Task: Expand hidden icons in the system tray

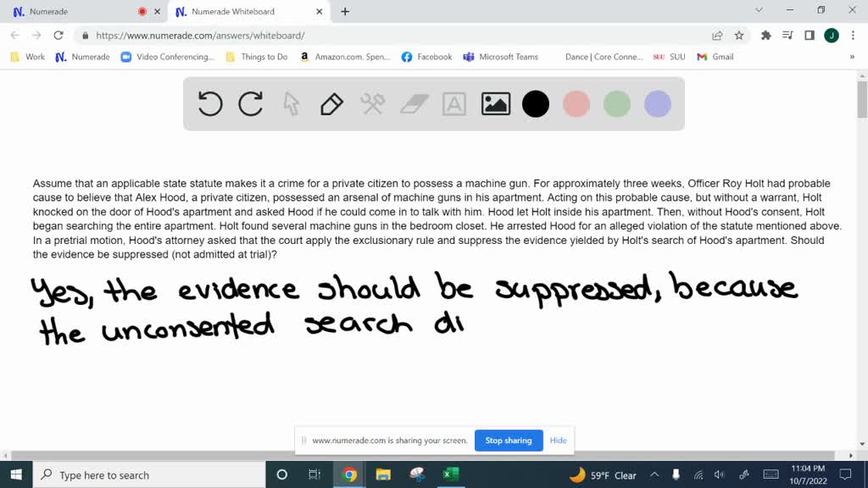Action: point(655,475)
